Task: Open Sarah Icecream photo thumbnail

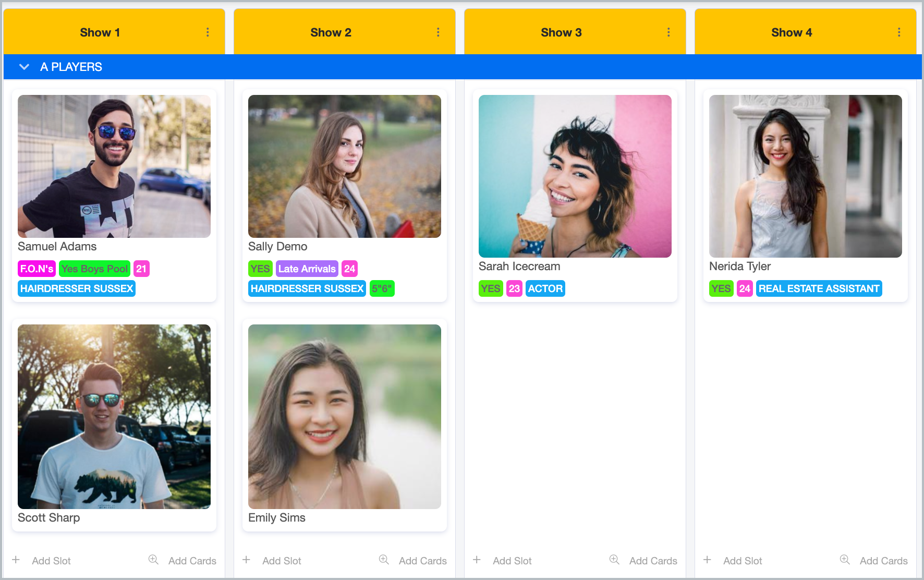Action: click(x=575, y=176)
